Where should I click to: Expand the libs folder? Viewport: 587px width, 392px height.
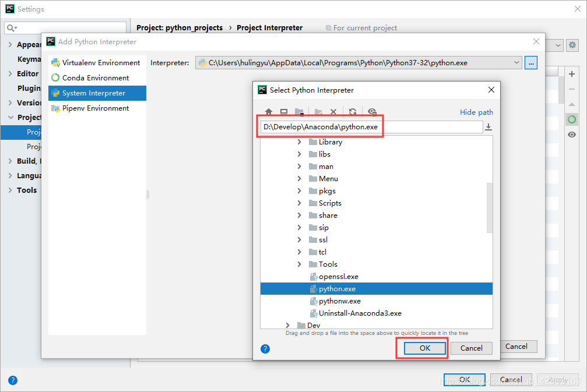pyautogui.click(x=299, y=154)
